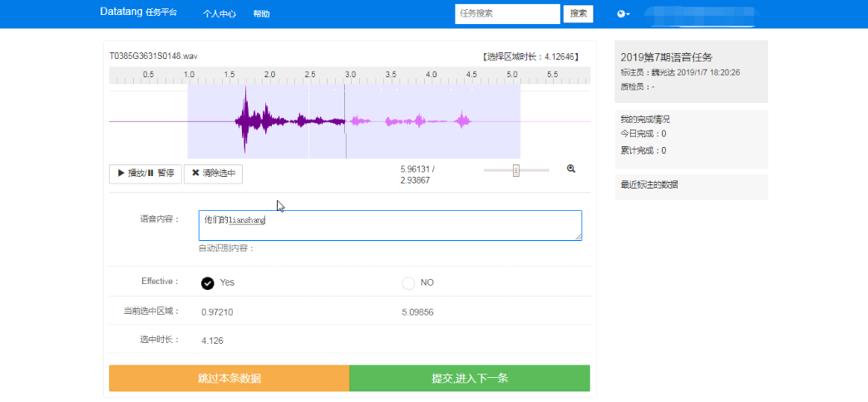Click the 跳过本条数据 skip button
The width and height of the screenshot is (868, 402).
coord(229,378)
